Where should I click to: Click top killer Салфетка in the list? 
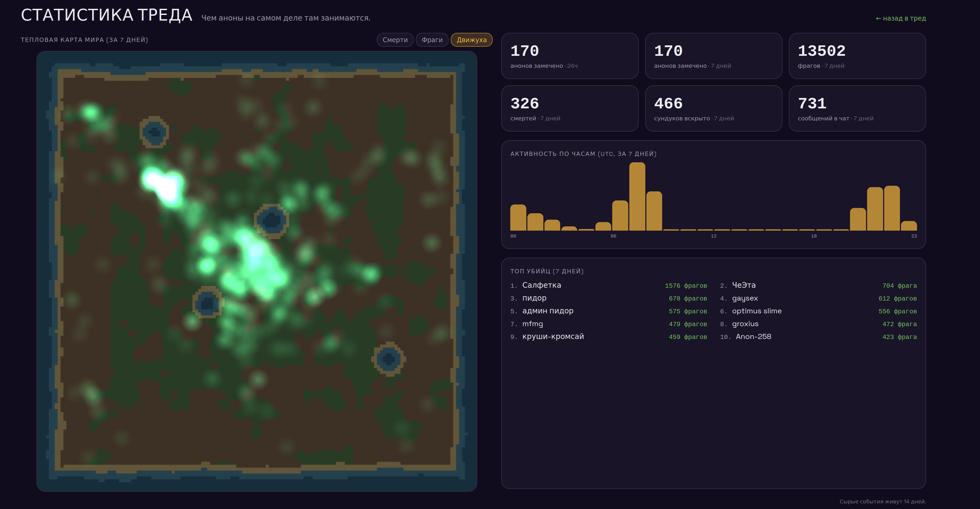[541, 285]
